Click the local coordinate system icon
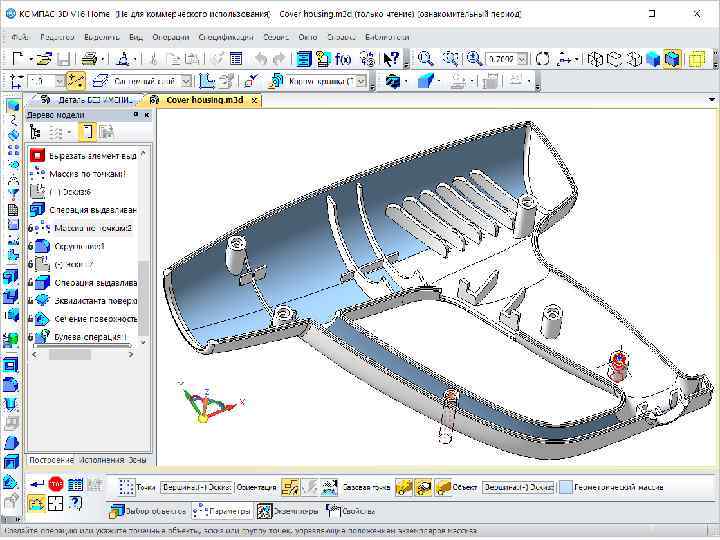Screen dimensions: 720x540 pos(207,81)
